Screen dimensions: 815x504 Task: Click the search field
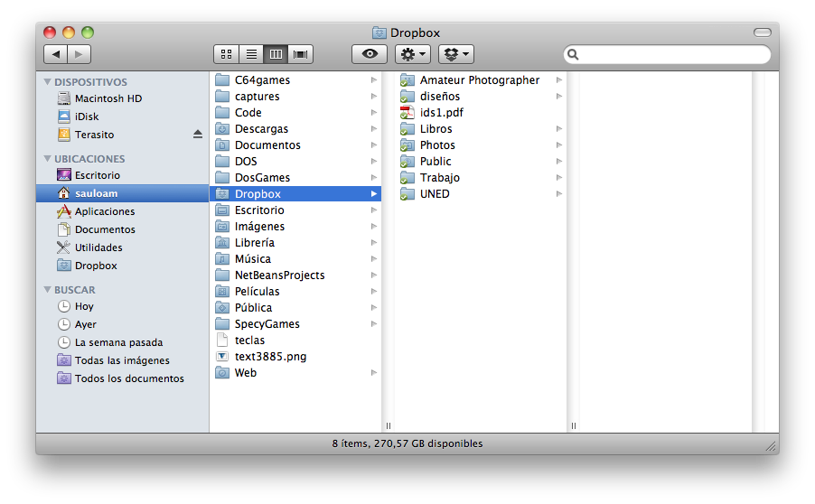coord(667,54)
